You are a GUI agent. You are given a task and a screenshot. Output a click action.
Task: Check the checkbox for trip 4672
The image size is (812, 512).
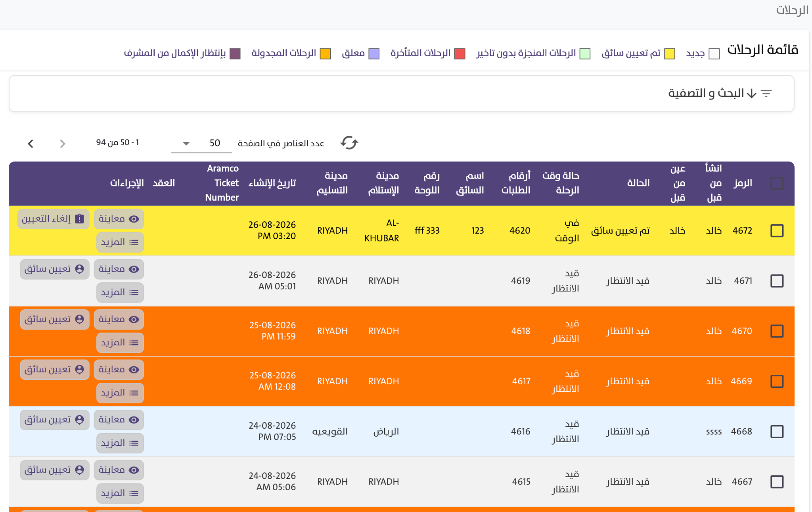point(777,230)
